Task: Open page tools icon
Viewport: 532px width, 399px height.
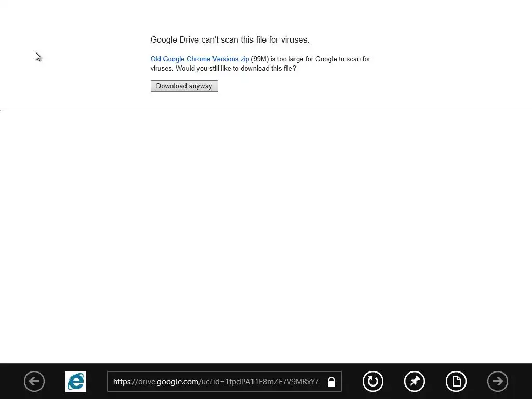Action: coord(456,381)
